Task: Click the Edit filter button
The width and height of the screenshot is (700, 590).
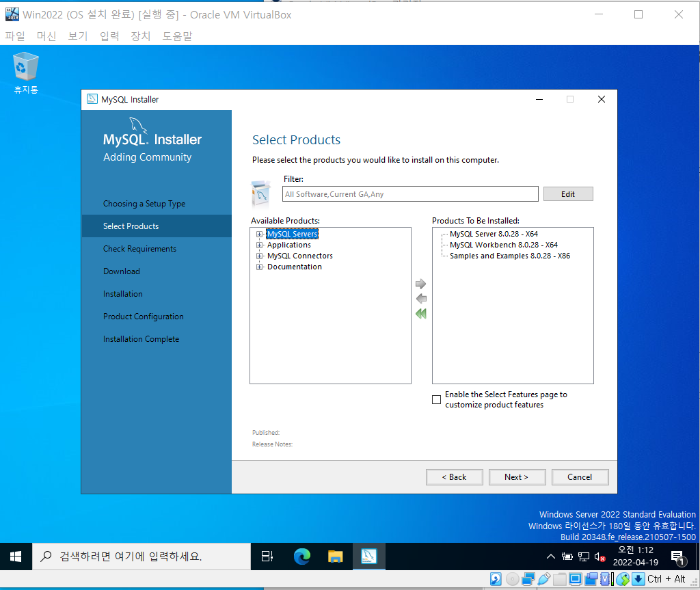Action: point(568,194)
